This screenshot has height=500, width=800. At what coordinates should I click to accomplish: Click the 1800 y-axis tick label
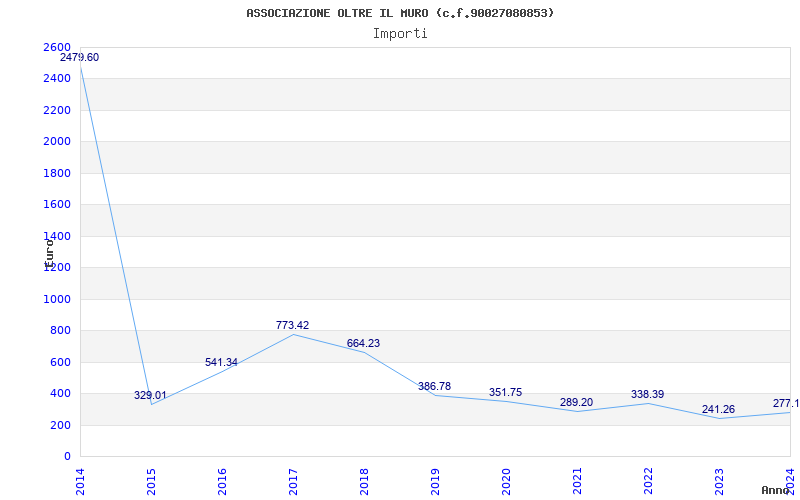point(57,173)
